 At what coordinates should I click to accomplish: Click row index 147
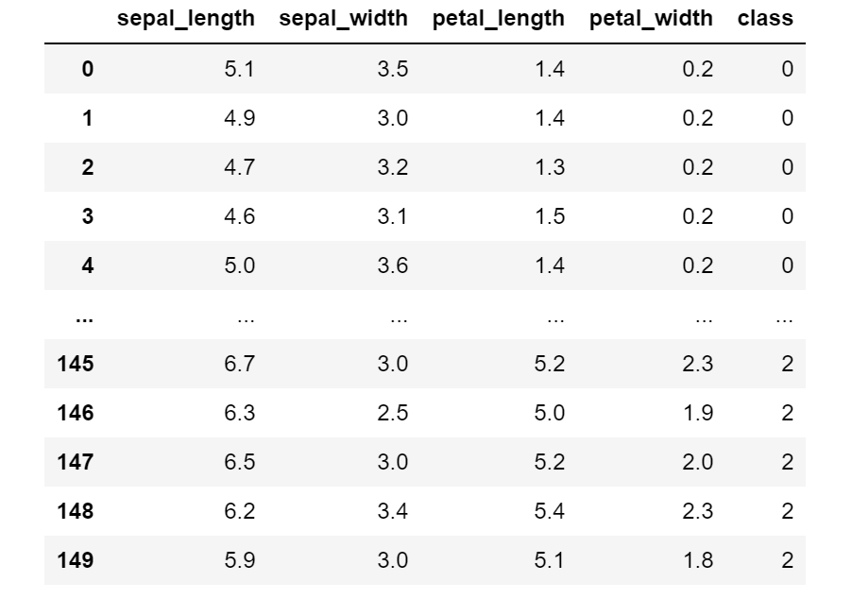[76, 462]
